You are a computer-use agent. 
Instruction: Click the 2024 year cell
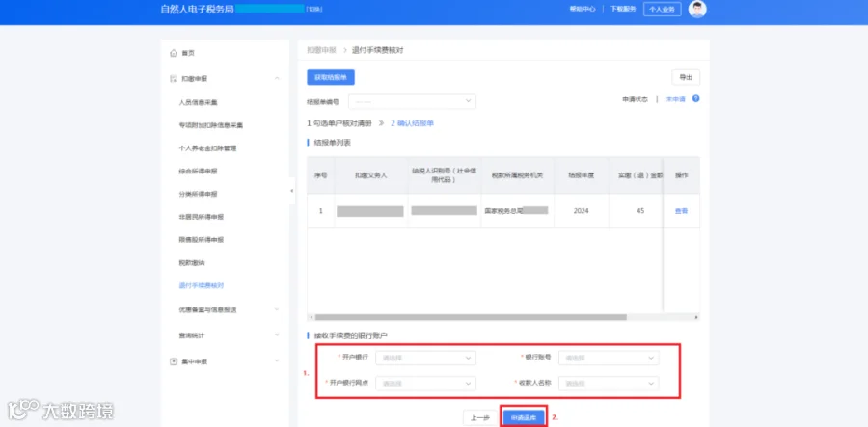click(582, 211)
